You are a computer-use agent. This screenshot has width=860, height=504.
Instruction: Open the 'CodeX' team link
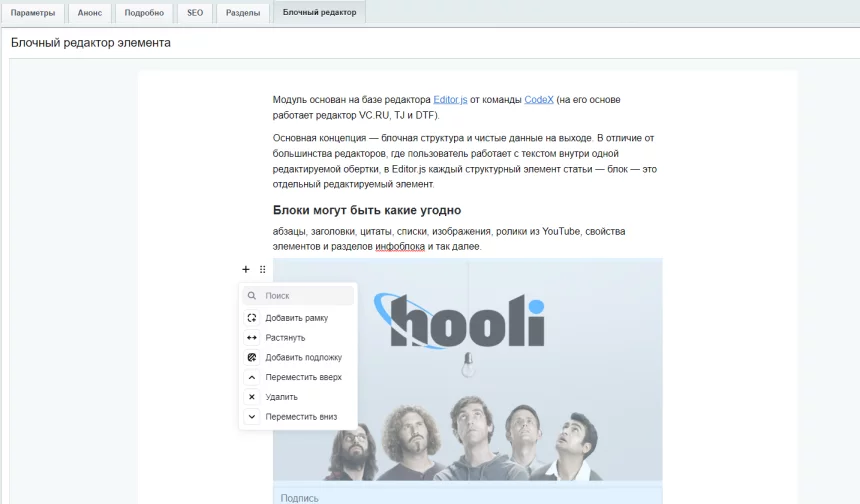point(538,100)
